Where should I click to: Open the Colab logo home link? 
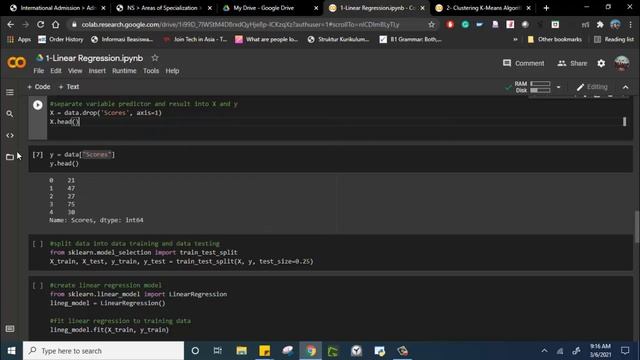click(17, 62)
